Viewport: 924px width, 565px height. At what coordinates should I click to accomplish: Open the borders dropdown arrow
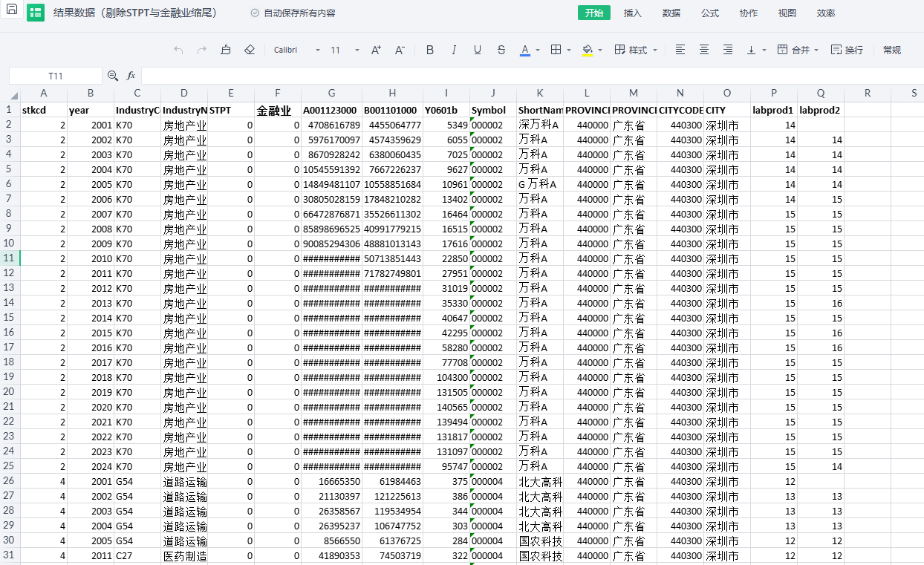point(569,50)
